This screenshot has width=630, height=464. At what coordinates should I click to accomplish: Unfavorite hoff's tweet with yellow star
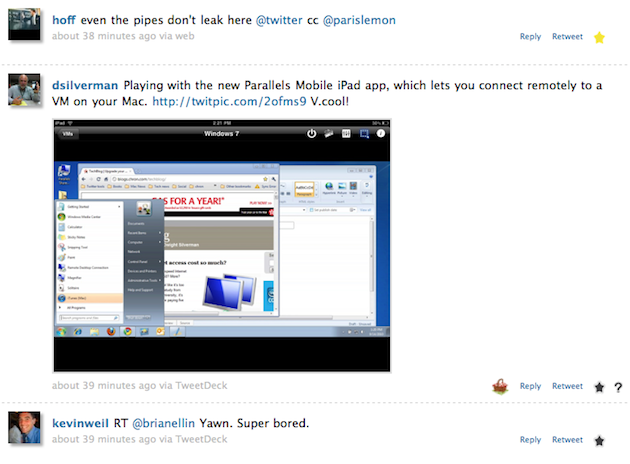click(599, 37)
